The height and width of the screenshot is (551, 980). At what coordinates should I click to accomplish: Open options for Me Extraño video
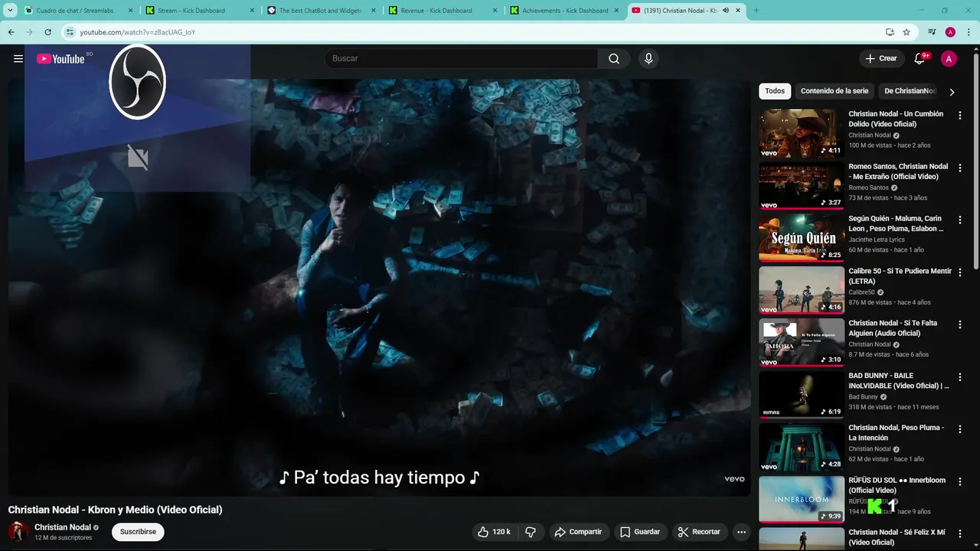[960, 168]
